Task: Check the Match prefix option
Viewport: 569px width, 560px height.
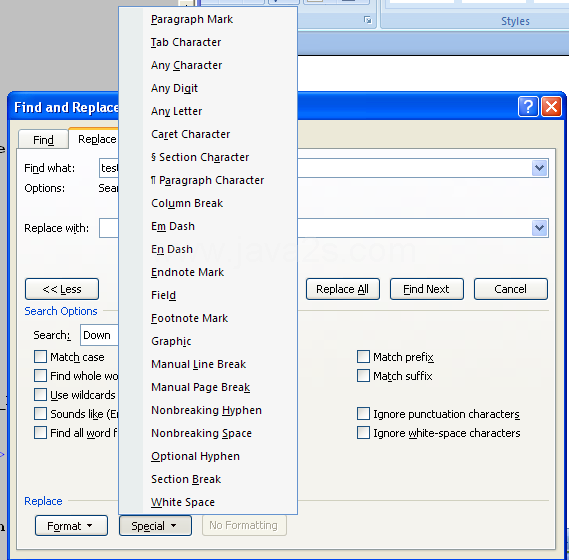Action: pos(363,356)
